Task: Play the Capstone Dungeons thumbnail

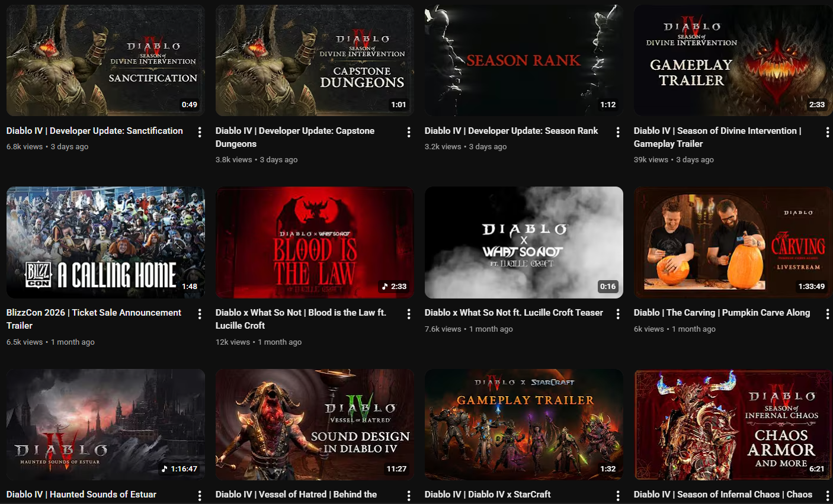Action: (315, 60)
